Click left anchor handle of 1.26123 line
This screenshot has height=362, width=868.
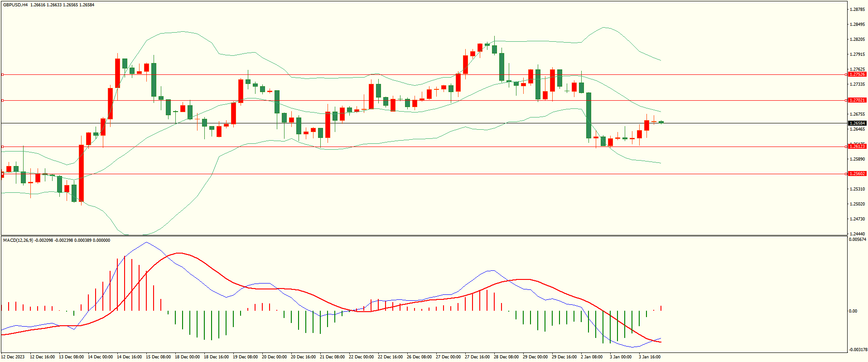pyautogui.click(x=2, y=147)
